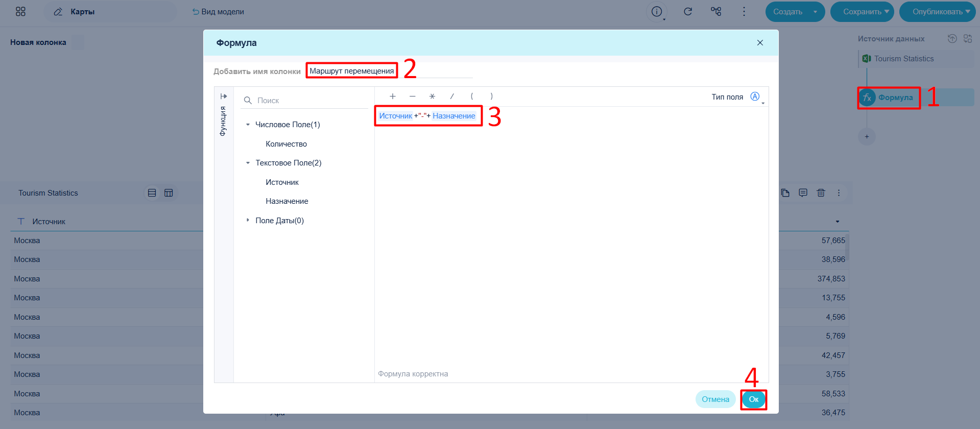Click the column name input field
This screenshot has height=429, width=980.
390,71
